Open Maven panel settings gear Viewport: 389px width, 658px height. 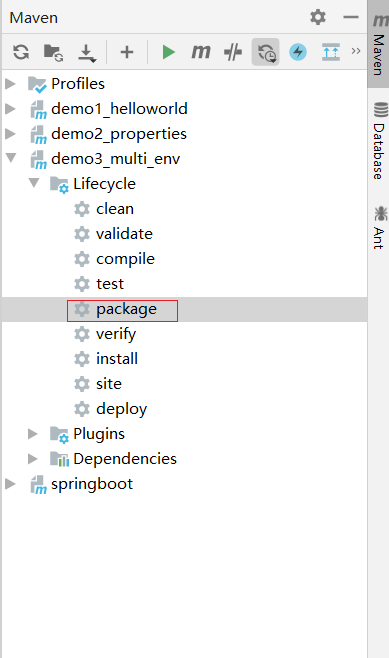[x=318, y=17]
